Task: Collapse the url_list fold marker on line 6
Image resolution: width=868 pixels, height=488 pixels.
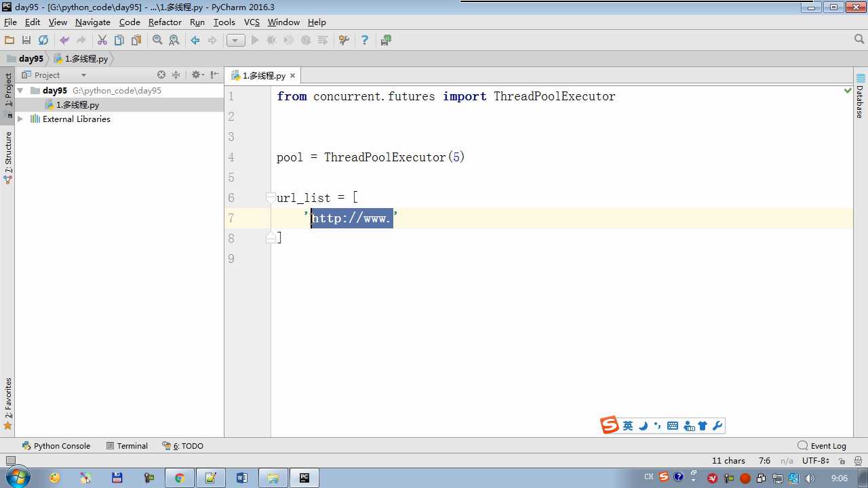Action: (271, 198)
